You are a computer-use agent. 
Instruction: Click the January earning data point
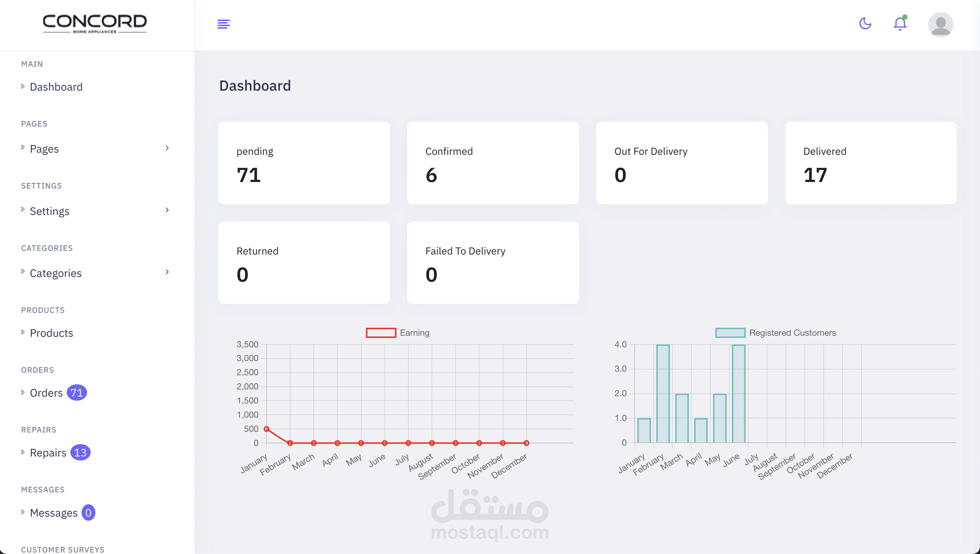tap(267, 429)
